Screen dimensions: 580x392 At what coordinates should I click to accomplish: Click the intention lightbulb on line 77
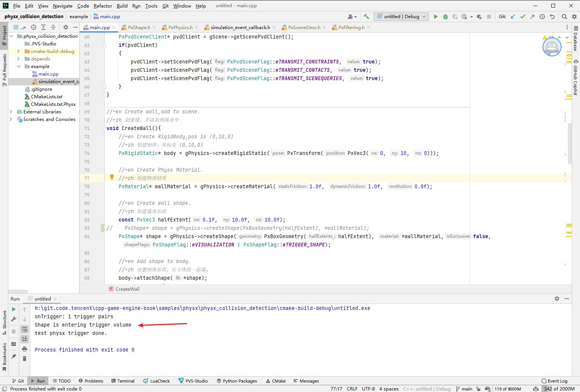tap(111, 177)
